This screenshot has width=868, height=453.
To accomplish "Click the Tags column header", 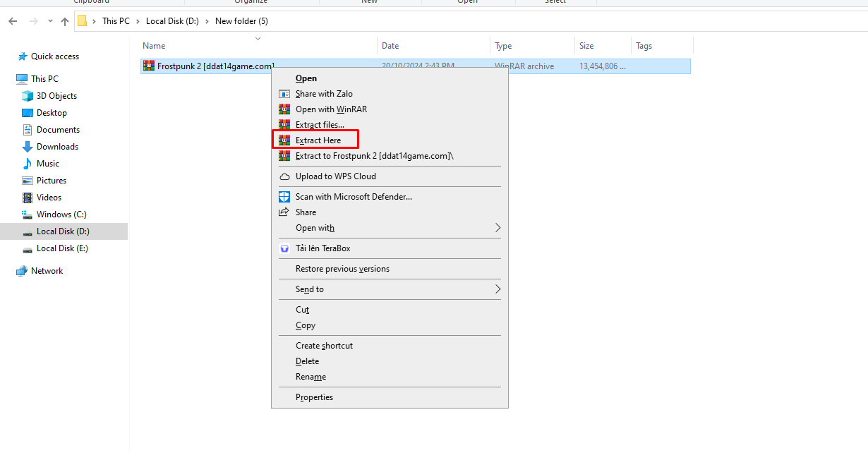I will 644,46.
